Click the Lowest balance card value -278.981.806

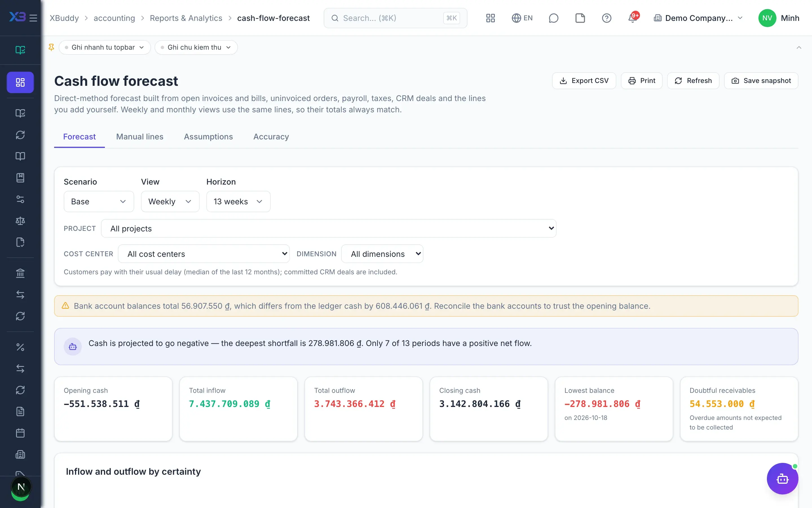coord(602,404)
